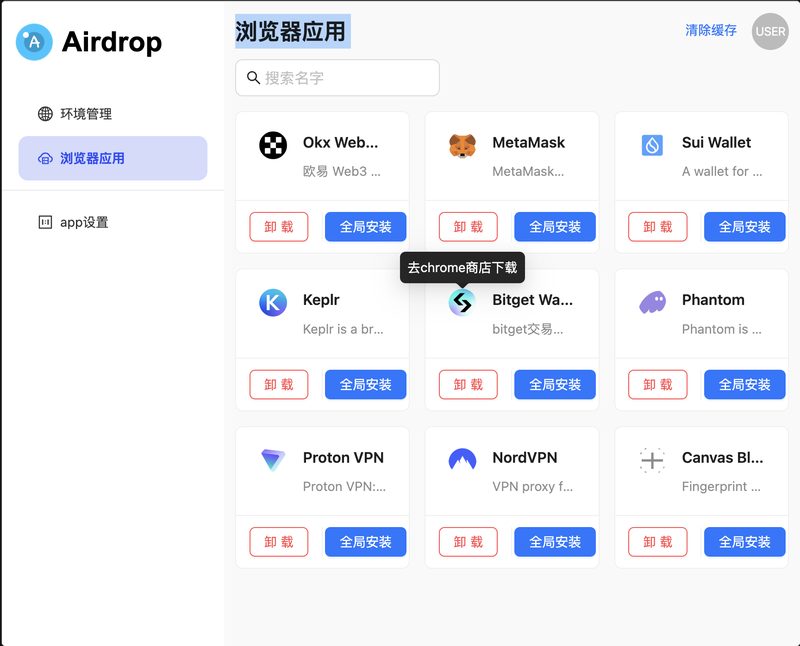Click the 浏览器应用 page heading
The width and height of the screenshot is (800, 646).
[x=290, y=32]
